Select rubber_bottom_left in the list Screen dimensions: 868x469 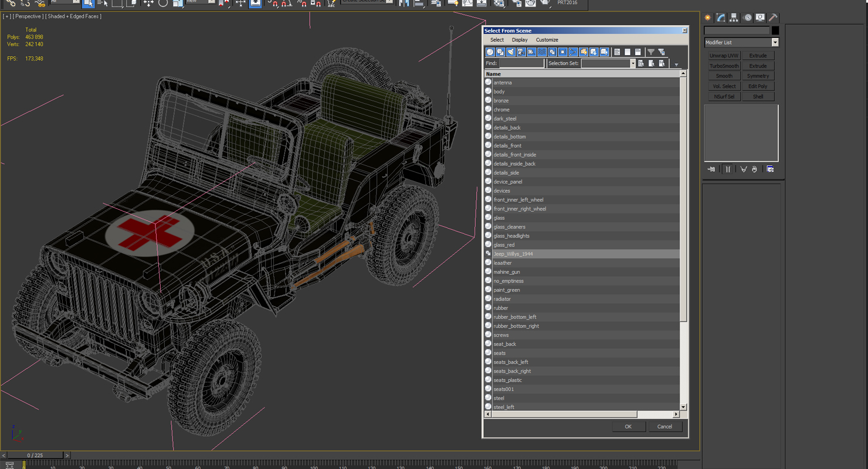[x=582, y=317]
